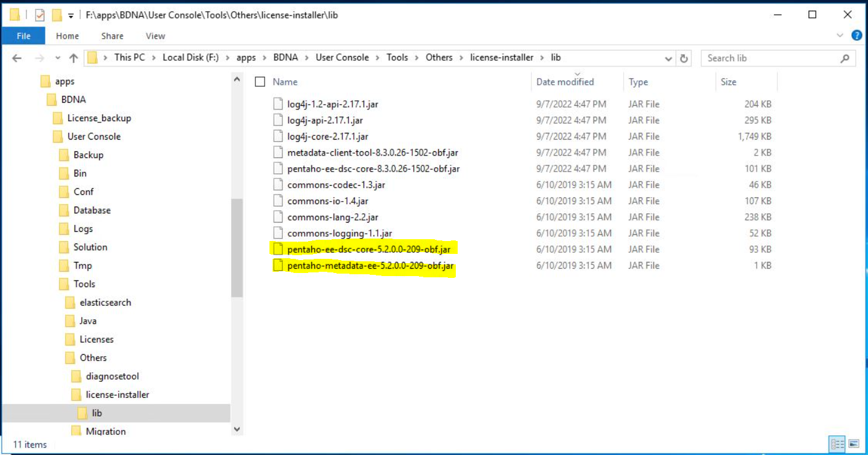Expand chevron after license-installer in breadcrumb
Viewport: 868px width, 455px height.
coord(542,58)
